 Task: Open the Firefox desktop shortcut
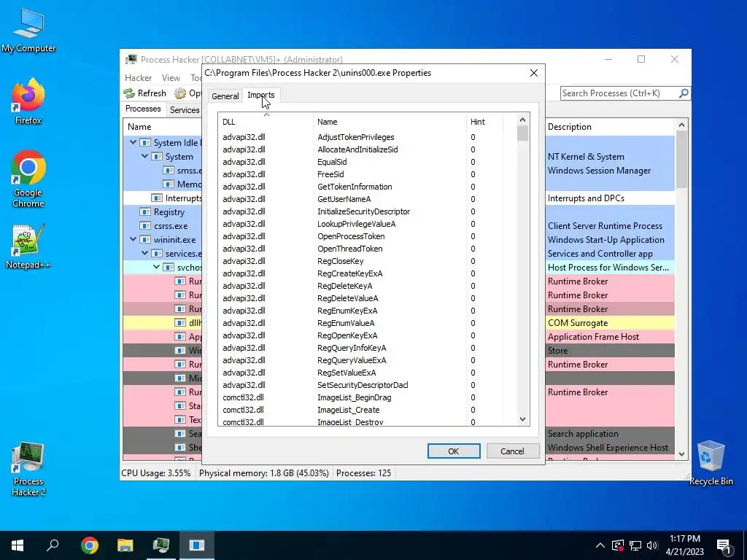[x=28, y=101]
